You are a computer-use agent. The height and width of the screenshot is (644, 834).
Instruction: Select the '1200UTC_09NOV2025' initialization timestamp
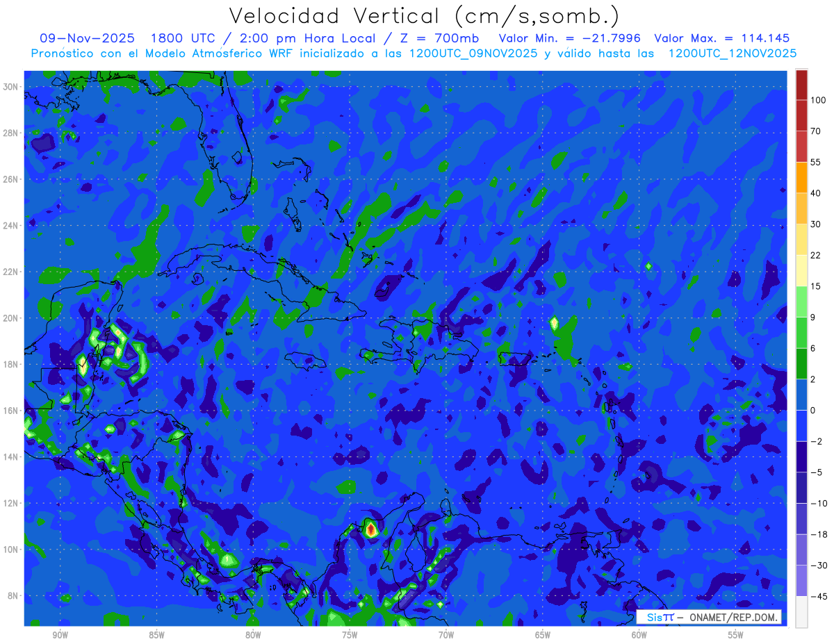[x=473, y=53]
